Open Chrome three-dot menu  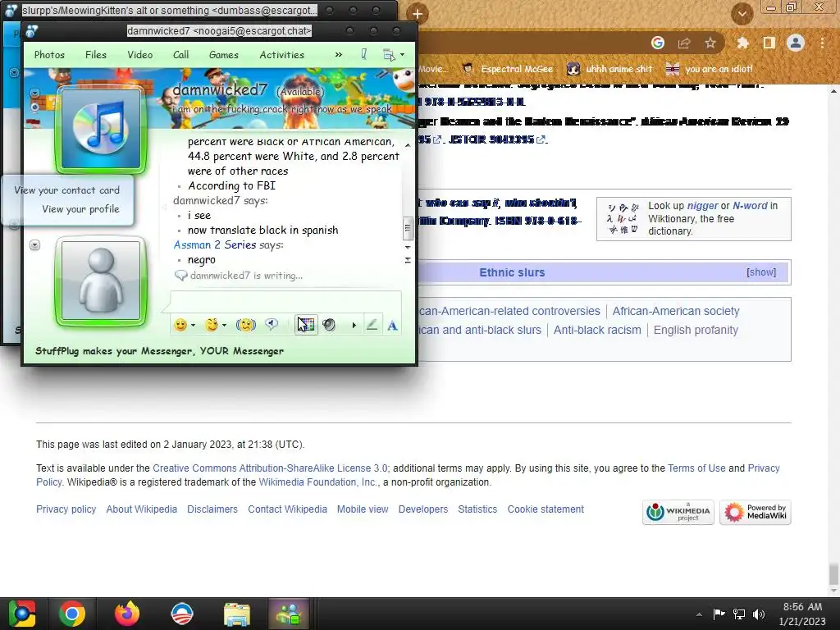point(822,43)
